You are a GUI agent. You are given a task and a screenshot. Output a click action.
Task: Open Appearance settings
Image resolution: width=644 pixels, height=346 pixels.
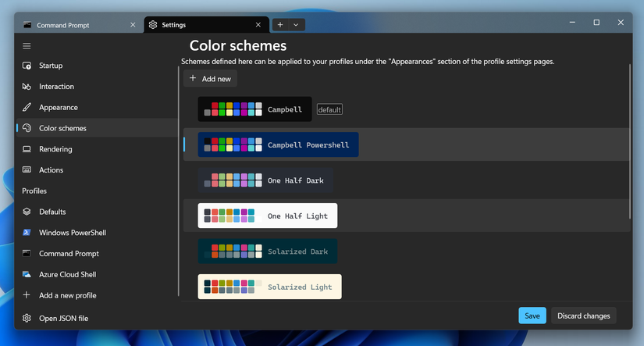tap(98, 107)
